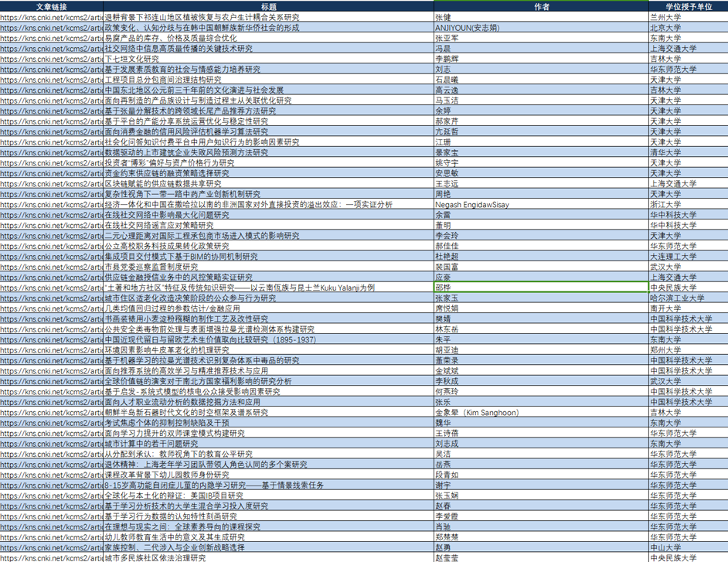Image resolution: width=728 pixels, height=562 pixels.
Task: Select the 文章链接 column header
Action: tap(52, 6)
